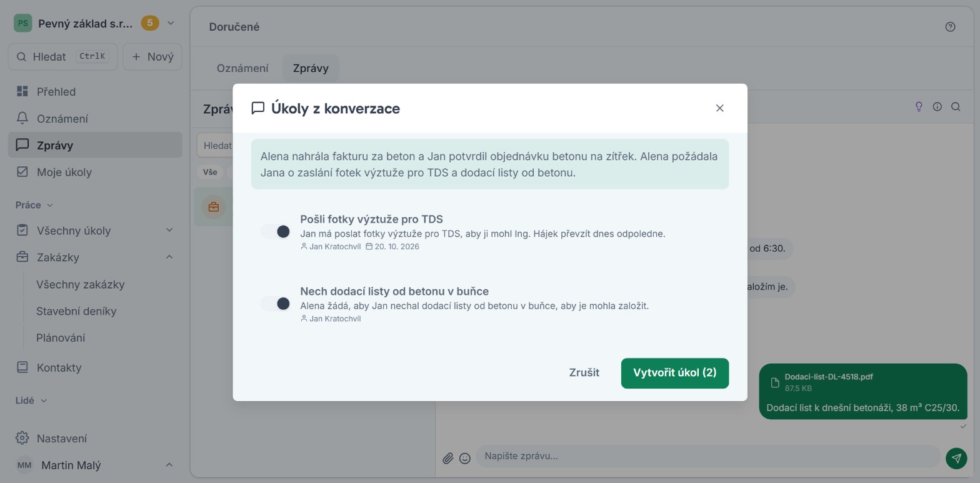Click the search icon in chat header
Image resolution: width=980 pixels, height=483 pixels.
[x=956, y=107]
